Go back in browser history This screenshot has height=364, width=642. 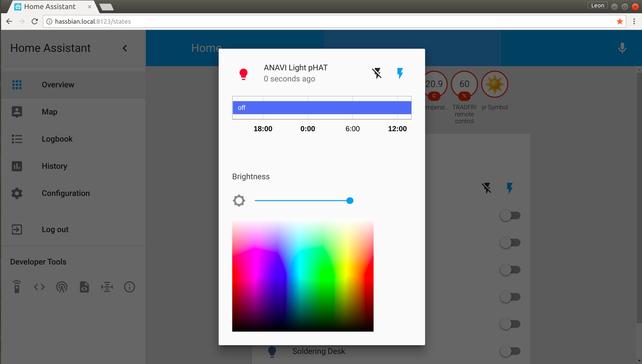pyautogui.click(x=9, y=21)
